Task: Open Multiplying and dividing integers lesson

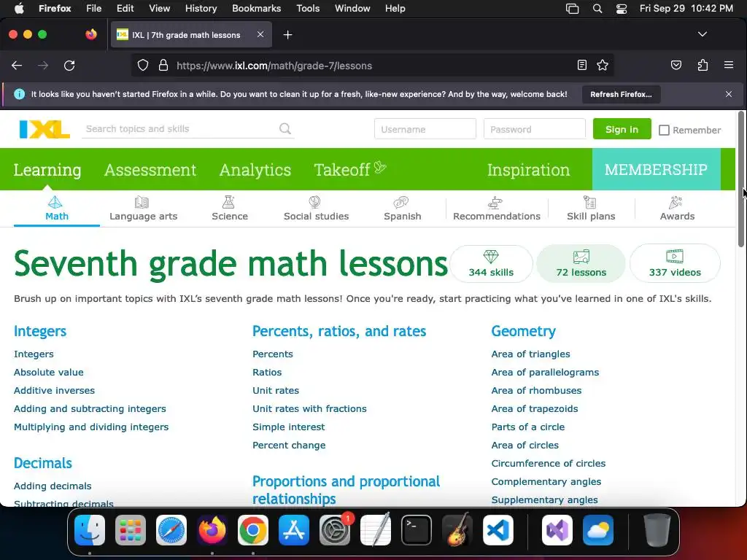Action: (x=91, y=427)
